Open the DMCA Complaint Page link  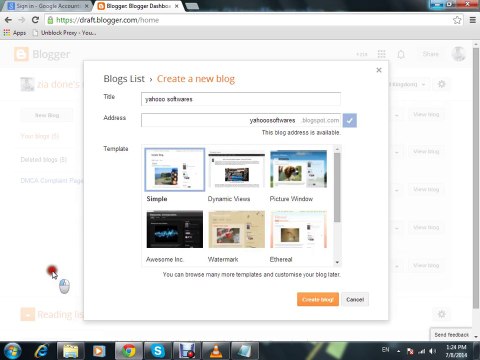(x=52, y=181)
